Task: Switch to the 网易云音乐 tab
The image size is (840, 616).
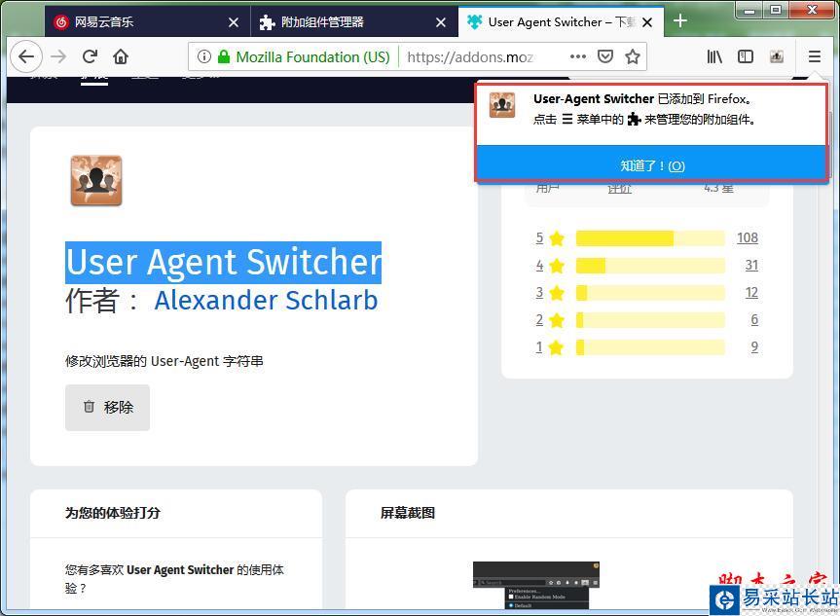Action: [147, 22]
